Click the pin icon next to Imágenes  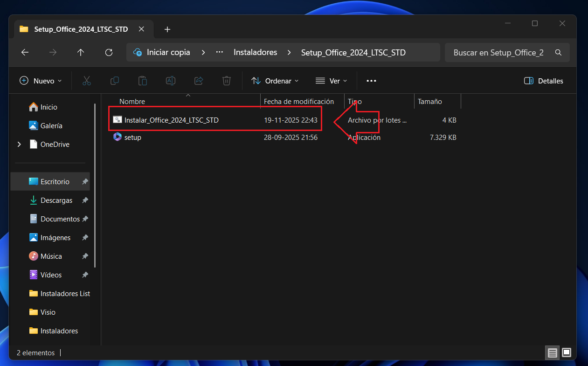[x=85, y=238]
